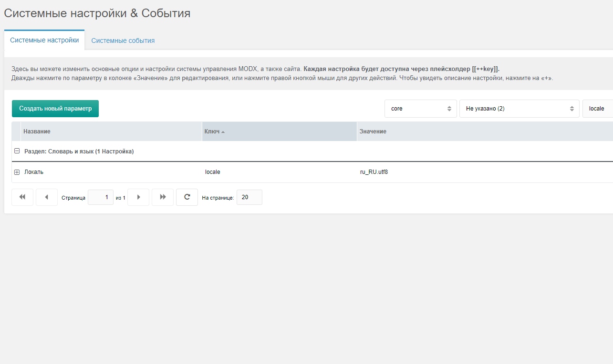613x364 pixels.
Task: Jump to last page of grid
Action: pos(163,197)
